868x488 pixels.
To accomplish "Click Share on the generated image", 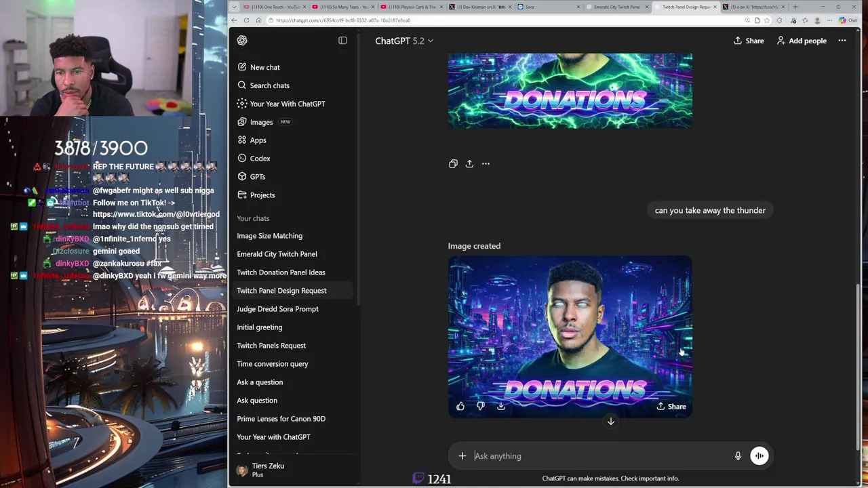I will point(671,407).
